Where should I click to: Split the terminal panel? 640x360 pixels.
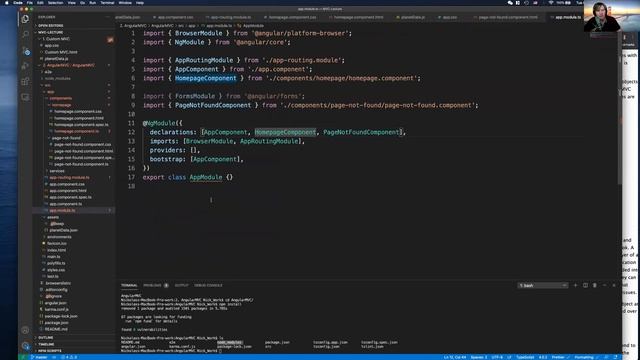(x=585, y=285)
